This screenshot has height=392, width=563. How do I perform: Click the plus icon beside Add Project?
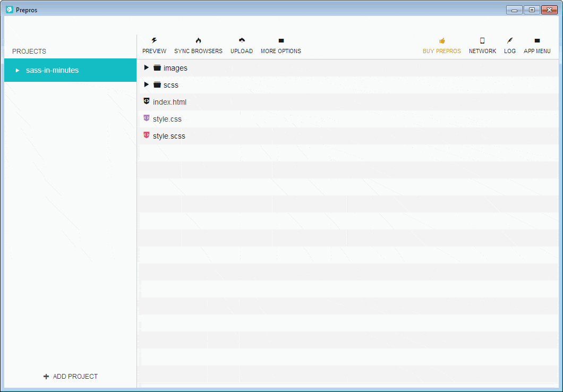point(46,376)
